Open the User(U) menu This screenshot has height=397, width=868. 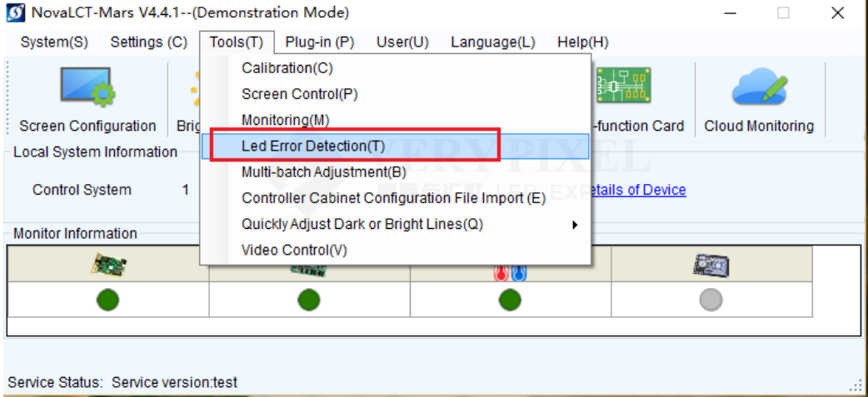[x=402, y=42]
